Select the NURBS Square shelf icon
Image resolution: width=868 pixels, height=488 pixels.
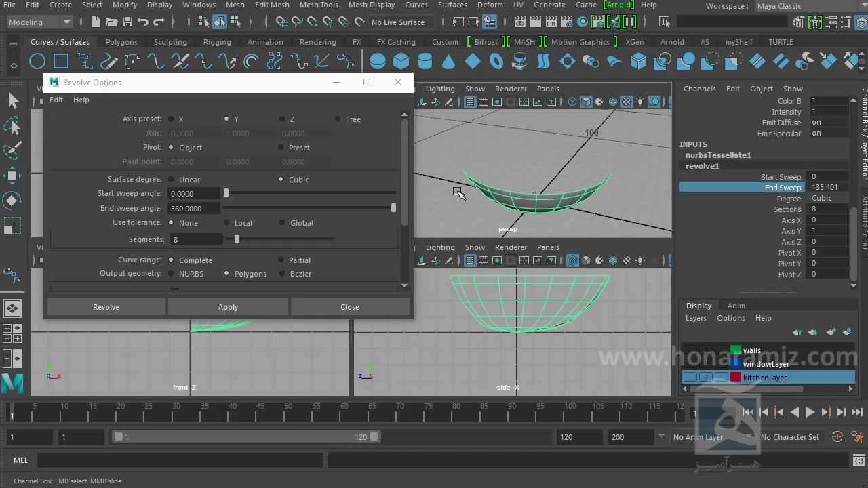pos(61,62)
